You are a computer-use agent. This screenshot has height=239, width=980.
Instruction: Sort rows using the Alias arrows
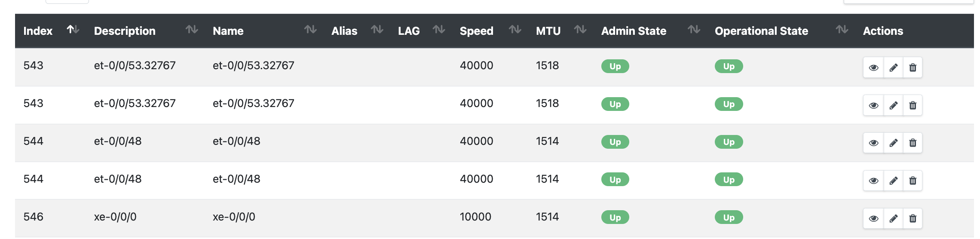coord(377,30)
